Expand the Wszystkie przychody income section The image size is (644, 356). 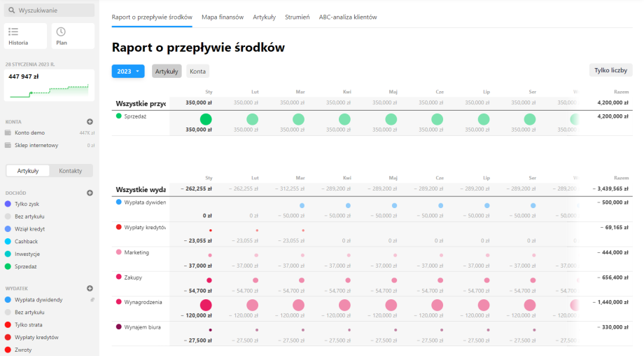coord(140,103)
